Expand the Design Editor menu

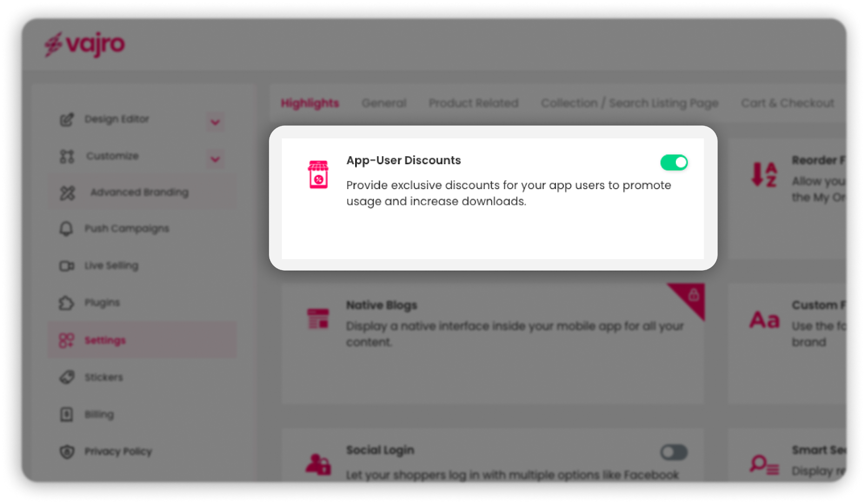tap(215, 122)
